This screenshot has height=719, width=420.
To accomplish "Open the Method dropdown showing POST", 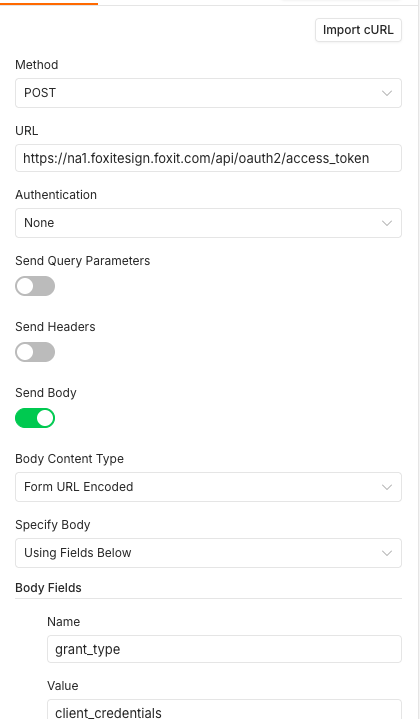I will click(x=208, y=93).
